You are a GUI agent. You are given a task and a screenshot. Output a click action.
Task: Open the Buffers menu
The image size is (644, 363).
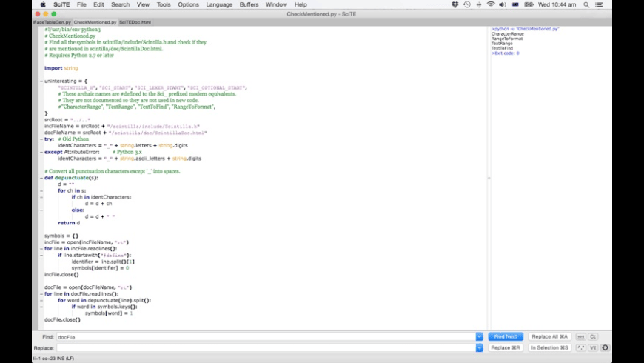pos(249,4)
